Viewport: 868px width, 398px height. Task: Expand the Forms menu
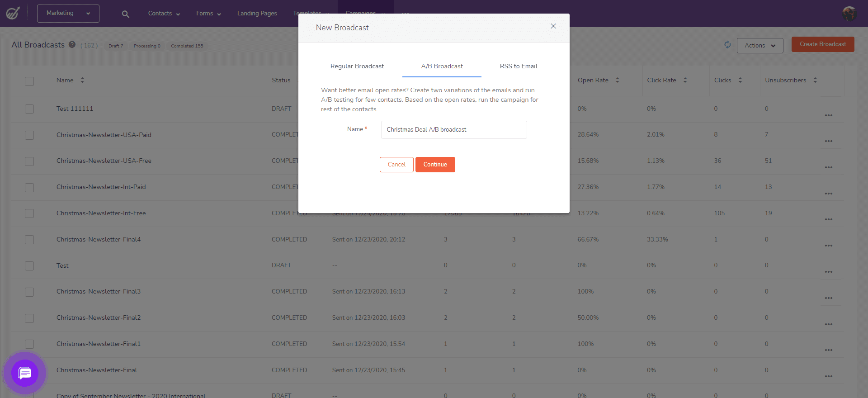click(x=208, y=14)
